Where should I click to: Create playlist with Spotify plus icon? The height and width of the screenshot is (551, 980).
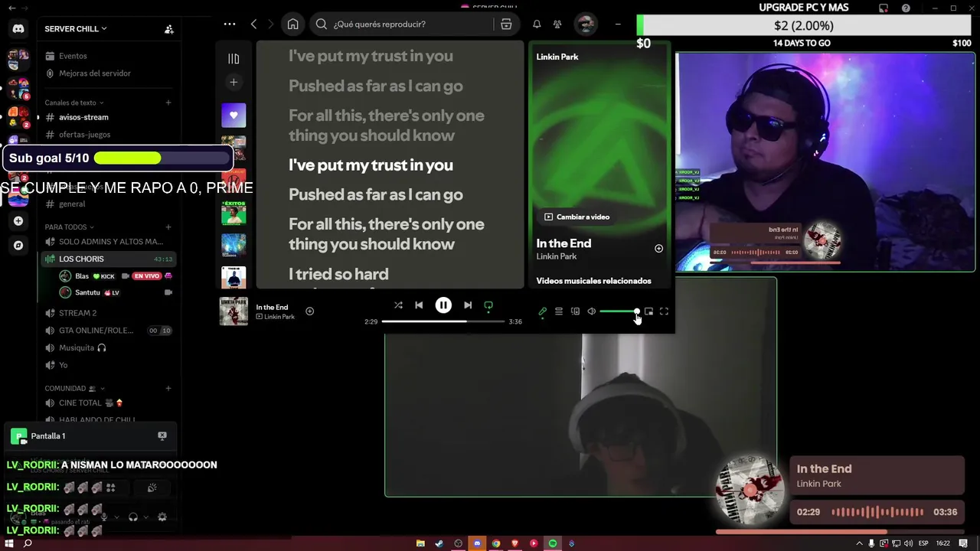tap(234, 82)
